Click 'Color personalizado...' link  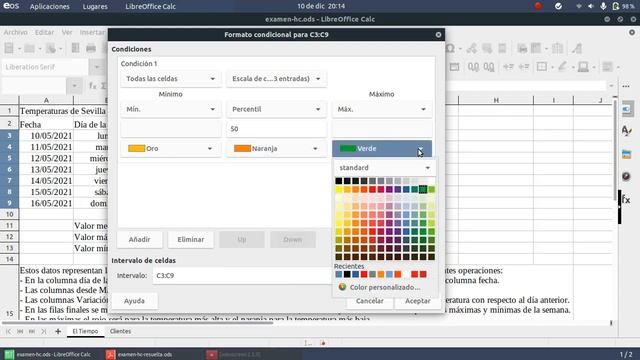click(x=385, y=287)
